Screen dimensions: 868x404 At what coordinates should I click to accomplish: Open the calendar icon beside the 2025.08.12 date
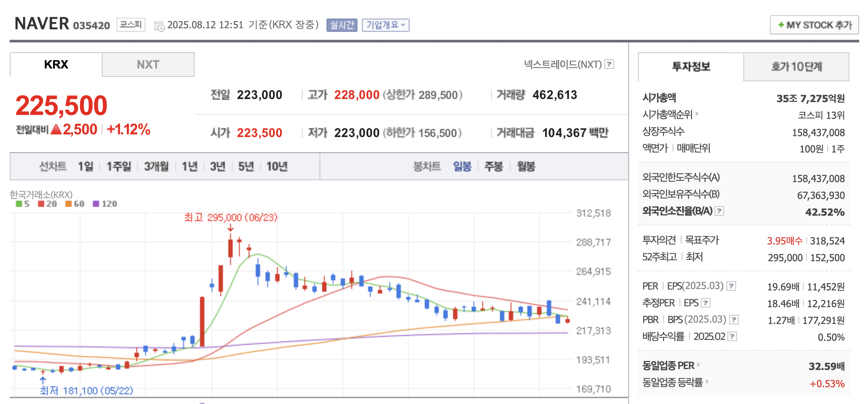click(159, 26)
